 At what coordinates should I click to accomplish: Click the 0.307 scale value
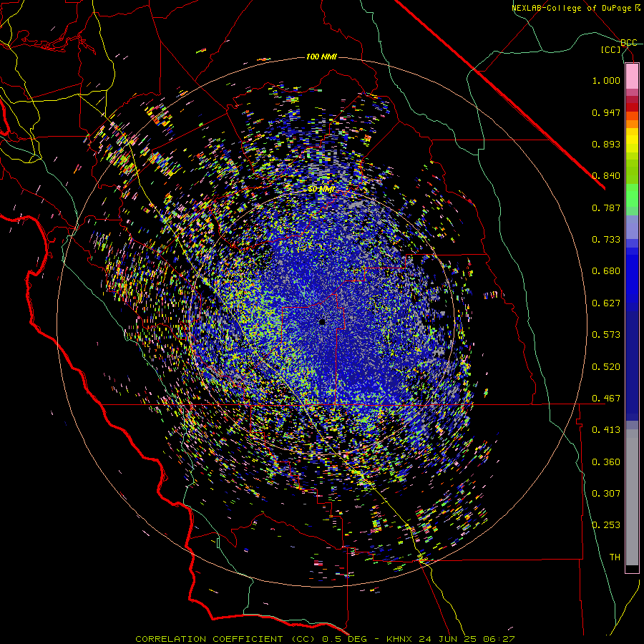[606, 494]
